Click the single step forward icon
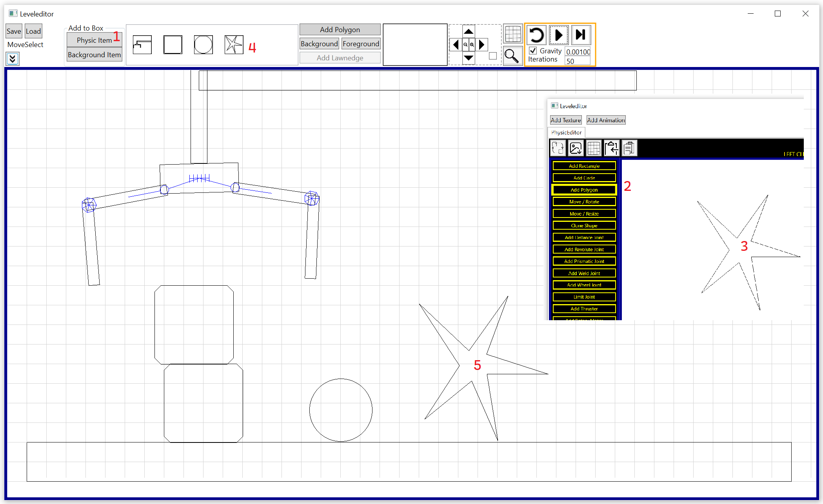Viewport: 823px width, 504px height. click(581, 35)
